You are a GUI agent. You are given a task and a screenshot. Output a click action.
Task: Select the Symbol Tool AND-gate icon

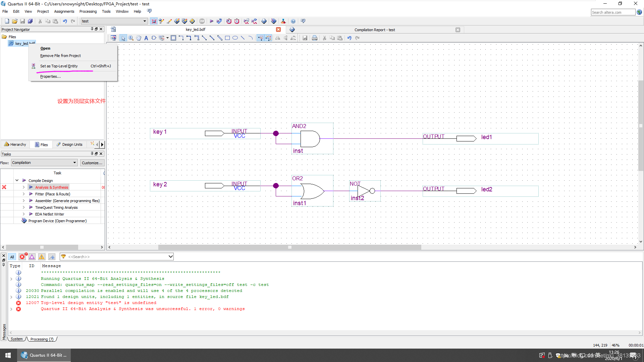[154, 38]
